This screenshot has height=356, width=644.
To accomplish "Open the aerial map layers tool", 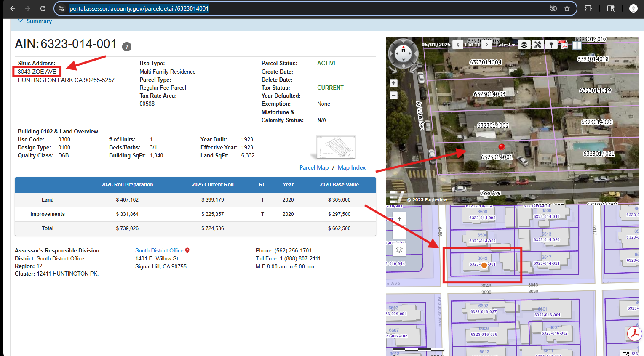I will click(524, 45).
